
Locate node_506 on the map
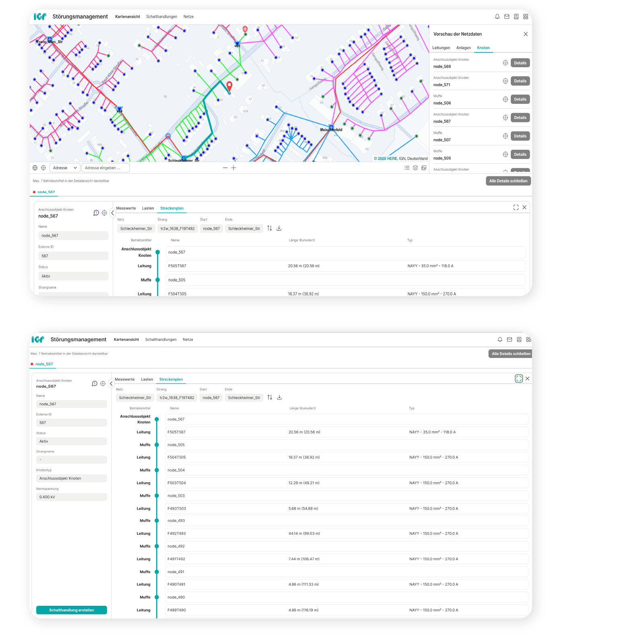tap(505, 99)
